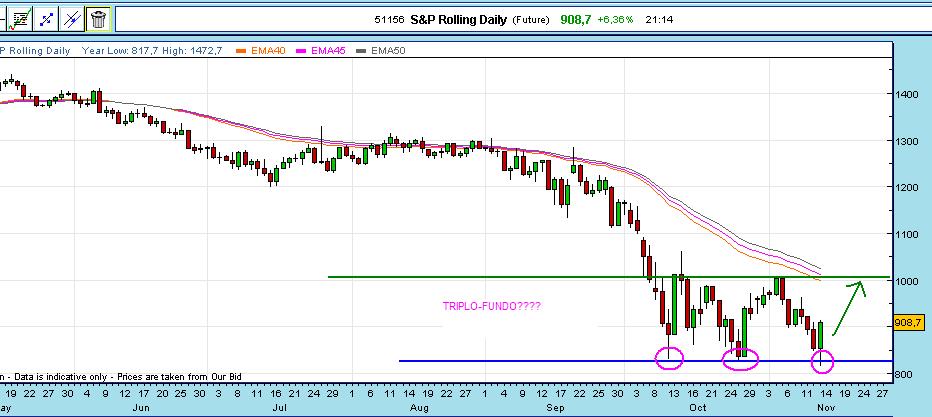Click the instrument code 51156
Image resolution: width=932 pixels, height=417 pixels.
coord(389,20)
